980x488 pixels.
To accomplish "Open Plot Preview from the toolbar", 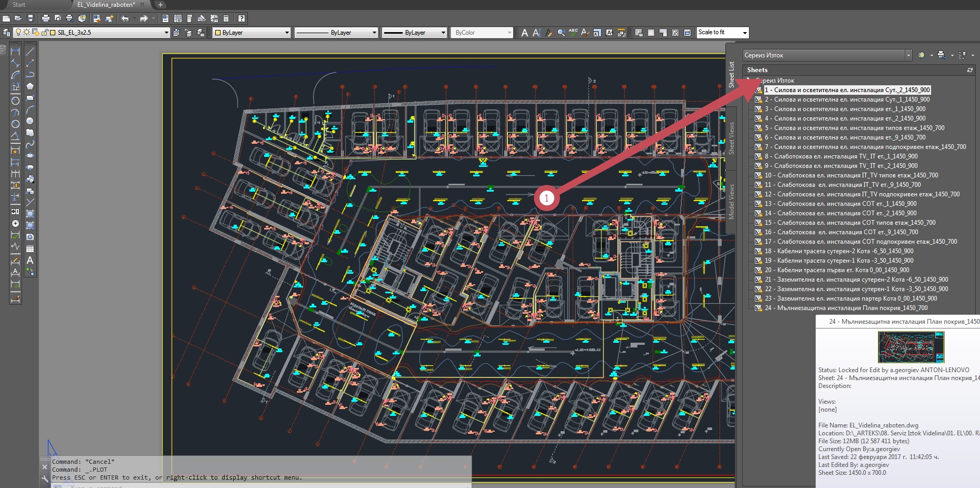I will point(58,18).
